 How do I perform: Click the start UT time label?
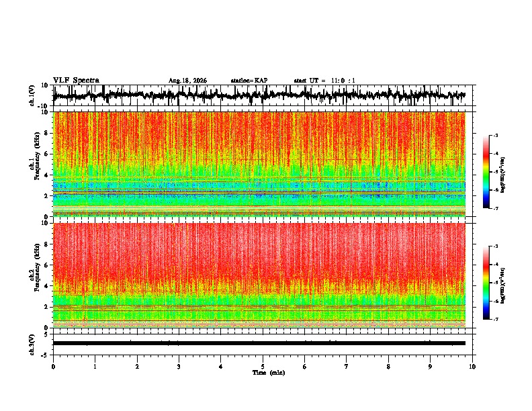(324, 81)
